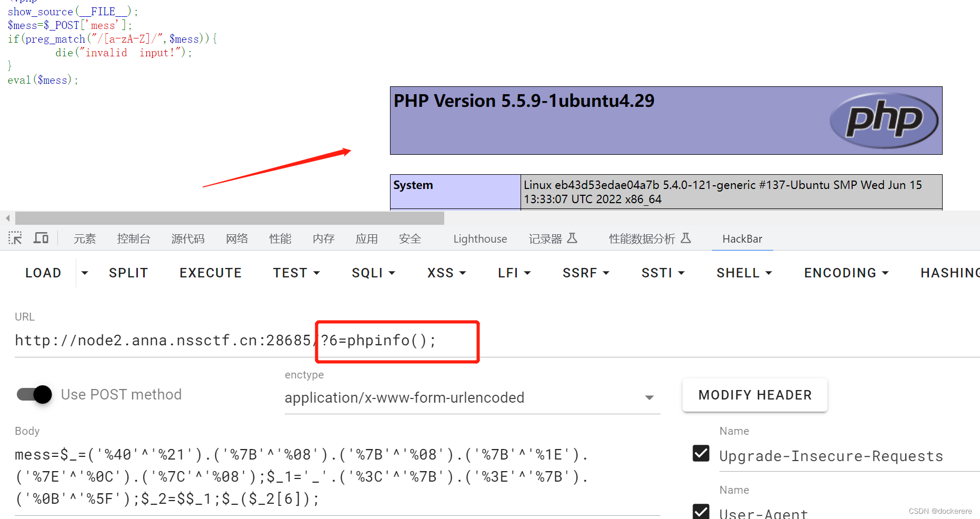This screenshot has height=519, width=980.
Task: Click the page horizontal scrollbar thumb
Action: [229, 218]
